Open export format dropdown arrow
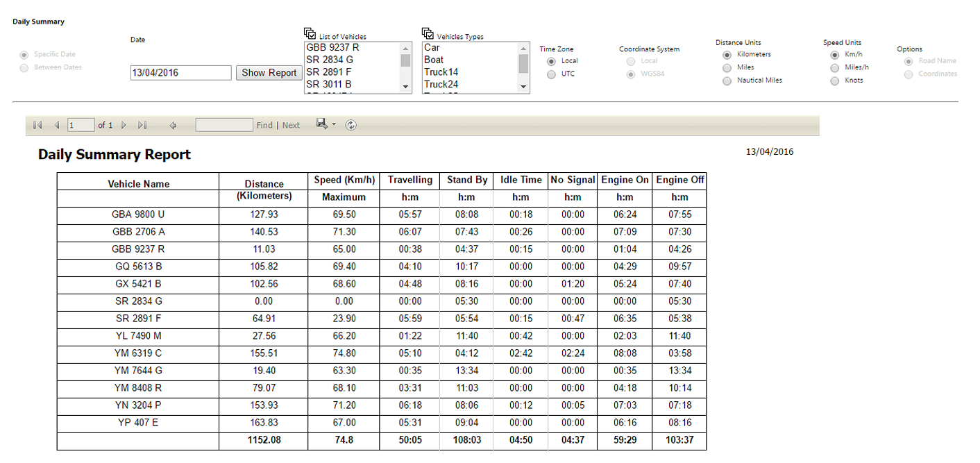The height and width of the screenshot is (463, 980). click(x=334, y=125)
